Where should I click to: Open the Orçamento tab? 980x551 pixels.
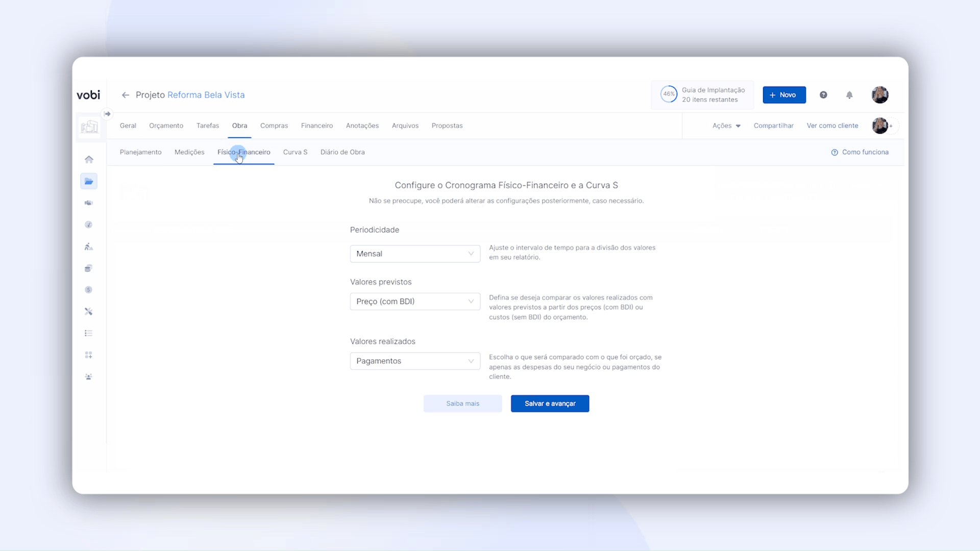166,126
